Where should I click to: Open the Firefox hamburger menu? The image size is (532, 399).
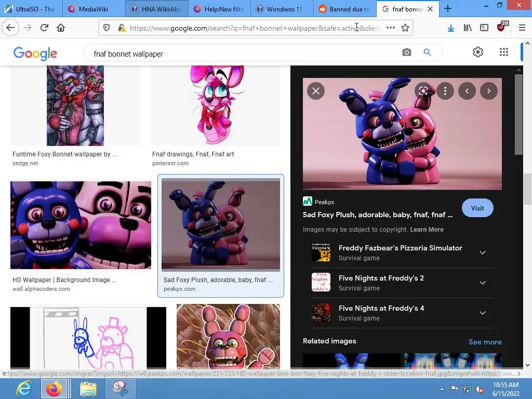tap(522, 28)
